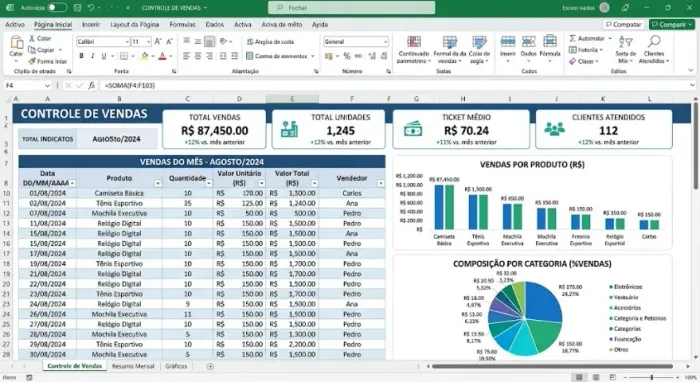Image resolution: width=700 pixels, height=382 pixels.
Task: Click the Compatar comments button
Action: 623,25
